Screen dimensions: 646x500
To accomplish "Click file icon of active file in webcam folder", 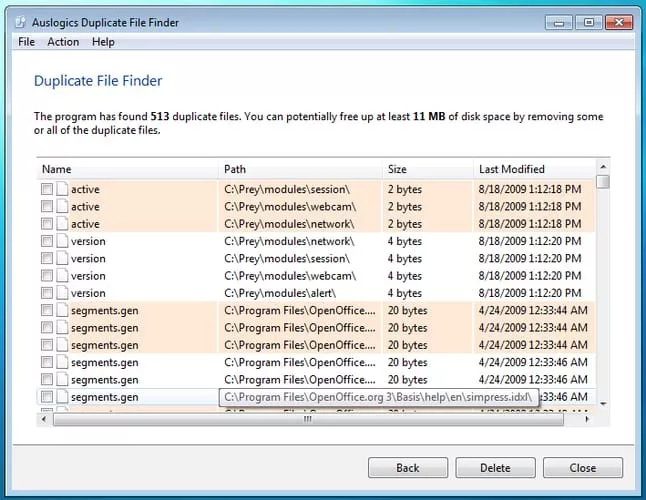I will point(62,207).
